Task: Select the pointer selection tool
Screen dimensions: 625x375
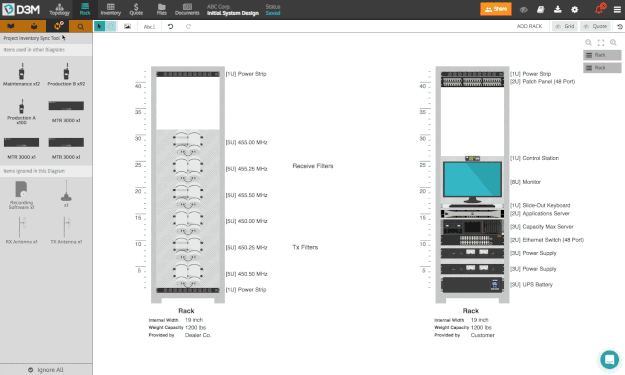Action: click(x=99, y=26)
